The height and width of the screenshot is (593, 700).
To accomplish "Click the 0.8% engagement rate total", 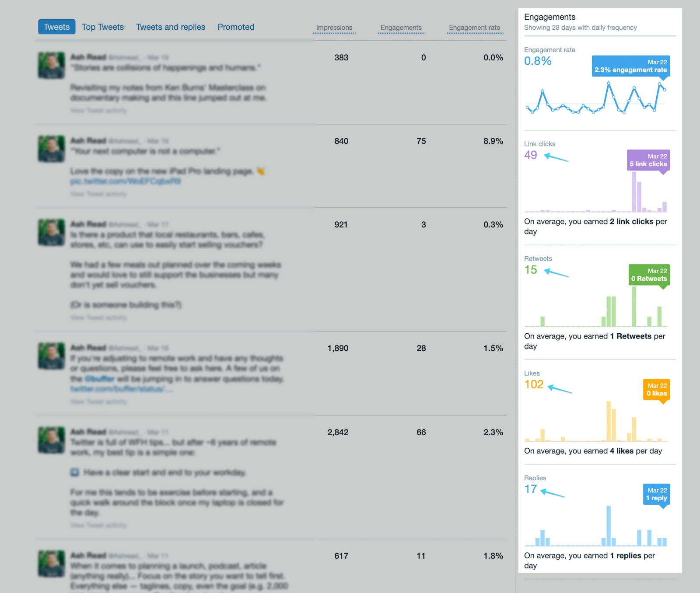I will pyautogui.click(x=538, y=61).
